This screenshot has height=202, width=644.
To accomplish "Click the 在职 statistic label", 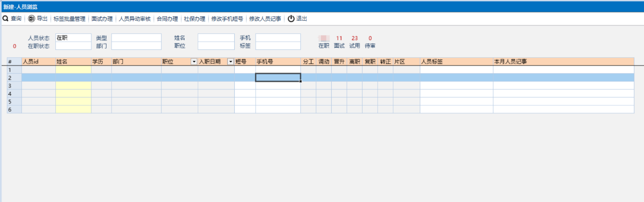I will pyautogui.click(x=324, y=46).
